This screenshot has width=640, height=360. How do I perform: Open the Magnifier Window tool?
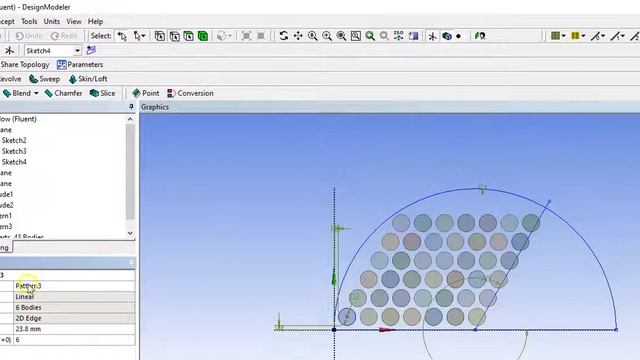[356, 36]
